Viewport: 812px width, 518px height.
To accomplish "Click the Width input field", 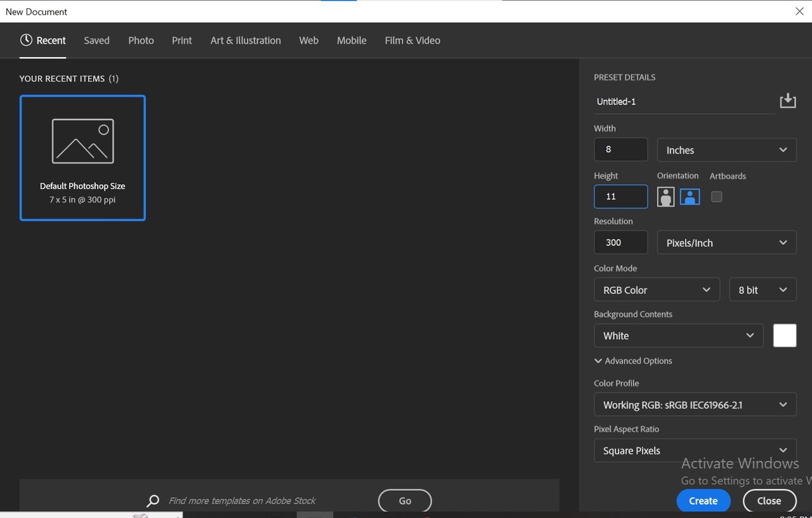I will pos(620,150).
